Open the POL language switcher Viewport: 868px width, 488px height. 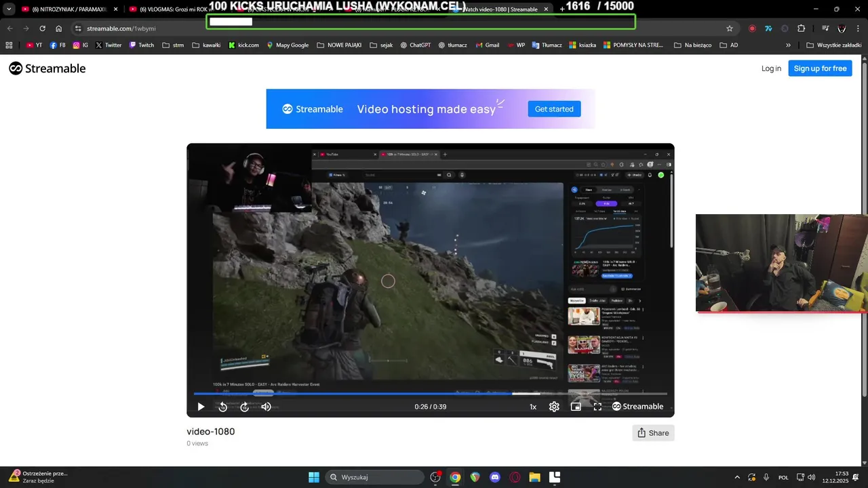point(783,477)
